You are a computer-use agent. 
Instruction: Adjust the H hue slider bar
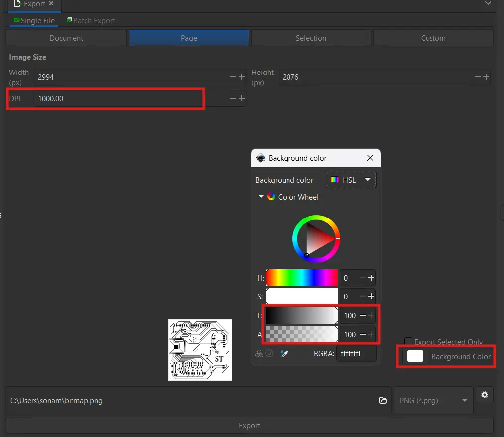(301, 278)
